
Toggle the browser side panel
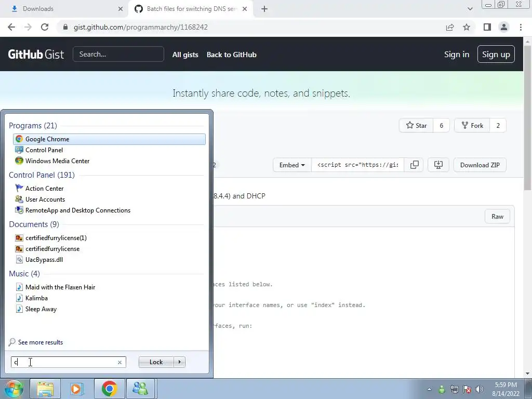point(487,27)
